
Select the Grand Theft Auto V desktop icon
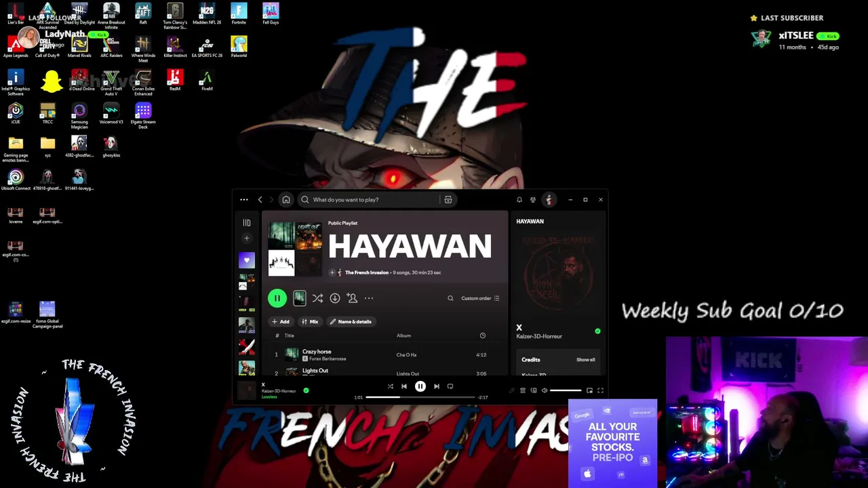coord(111,82)
